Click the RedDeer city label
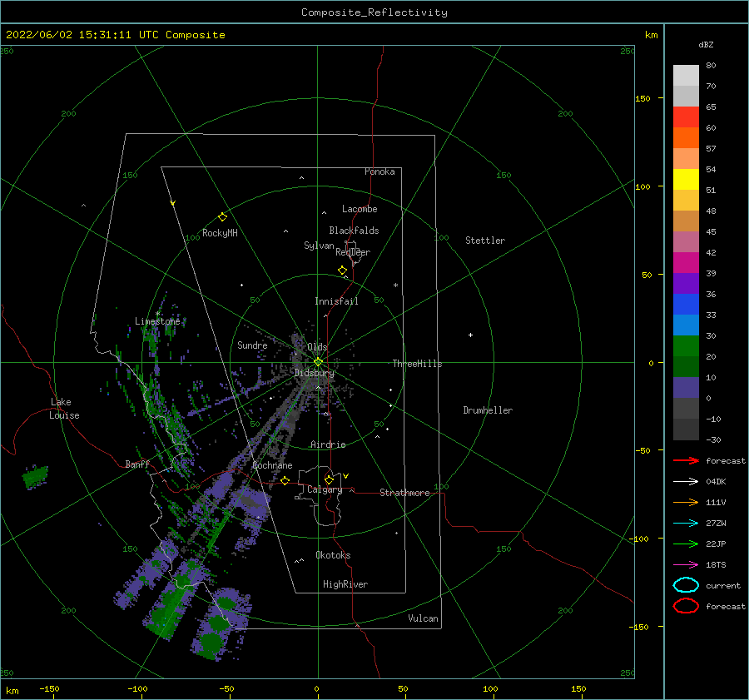 (353, 252)
